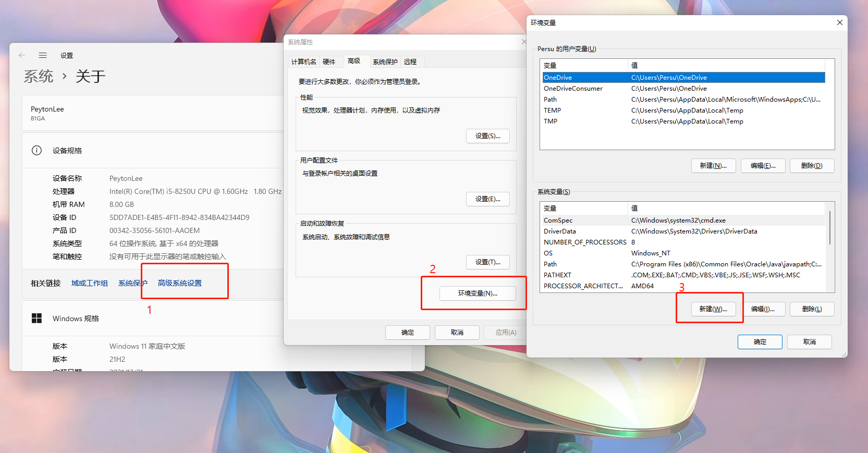Image resolution: width=868 pixels, height=453 pixels.
Task: Confirm with 确定 in 环境变量 dialog
Action: 760,342
